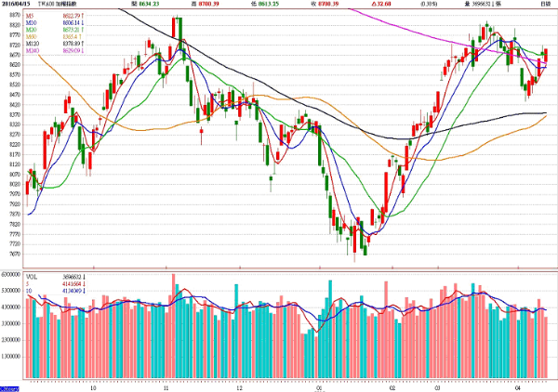
Task: Click the 2016/04/15 date in the header
Action: coord(16,6)
